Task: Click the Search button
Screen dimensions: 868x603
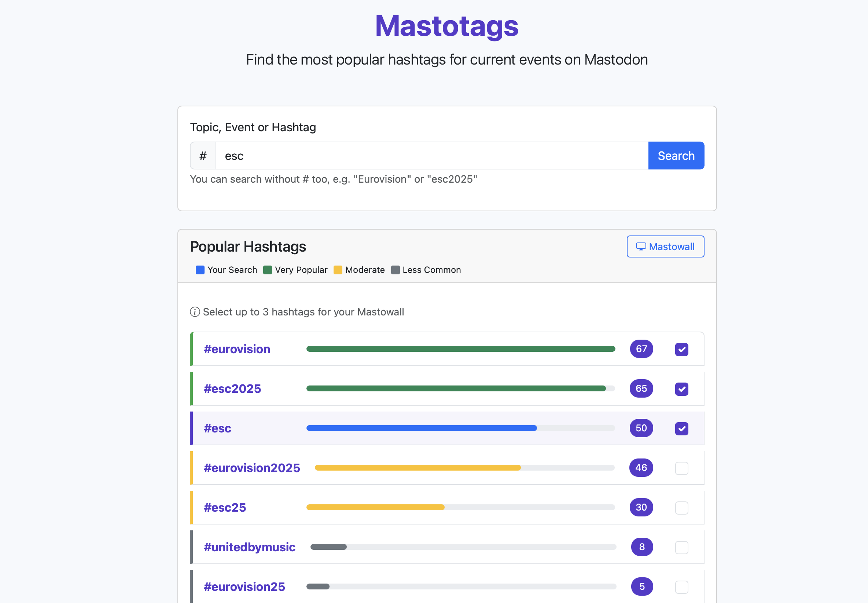Action: click(676, 156)
